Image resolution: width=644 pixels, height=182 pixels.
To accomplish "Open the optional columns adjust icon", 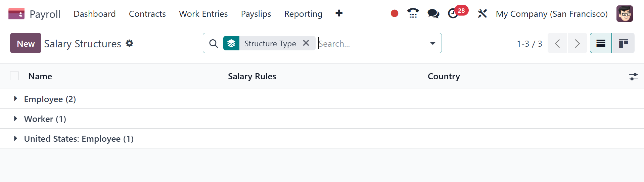I will [633, 77].
